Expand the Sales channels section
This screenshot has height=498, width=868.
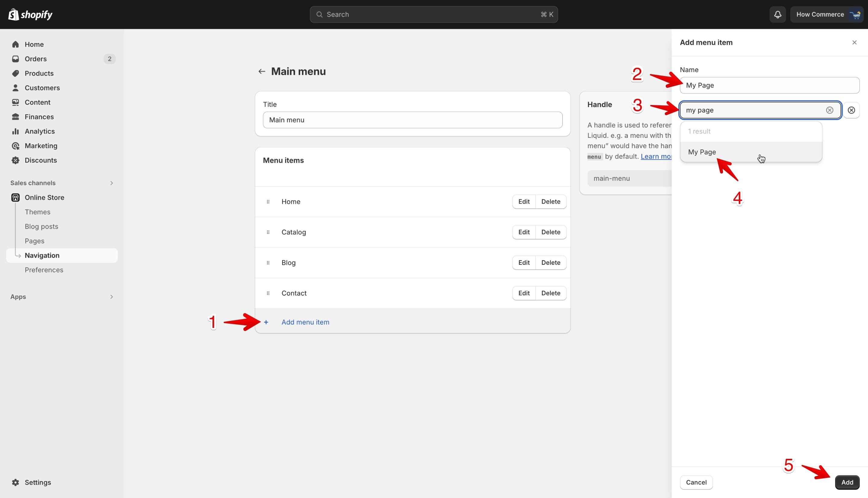click(x=112, y=183)
